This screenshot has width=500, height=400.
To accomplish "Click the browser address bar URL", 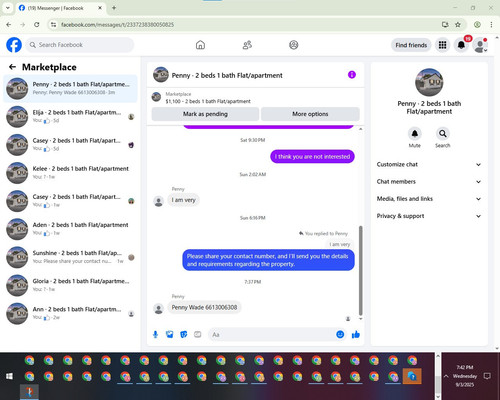I will pos(117,25).
